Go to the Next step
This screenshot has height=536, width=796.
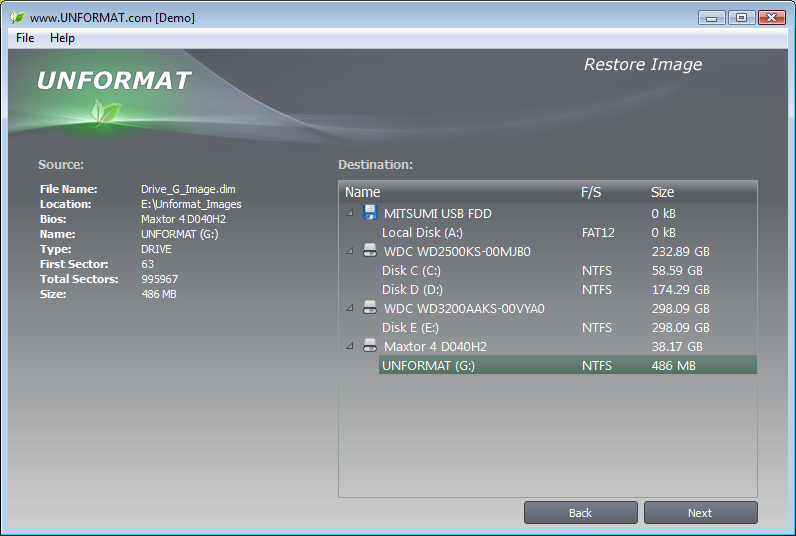701,513
